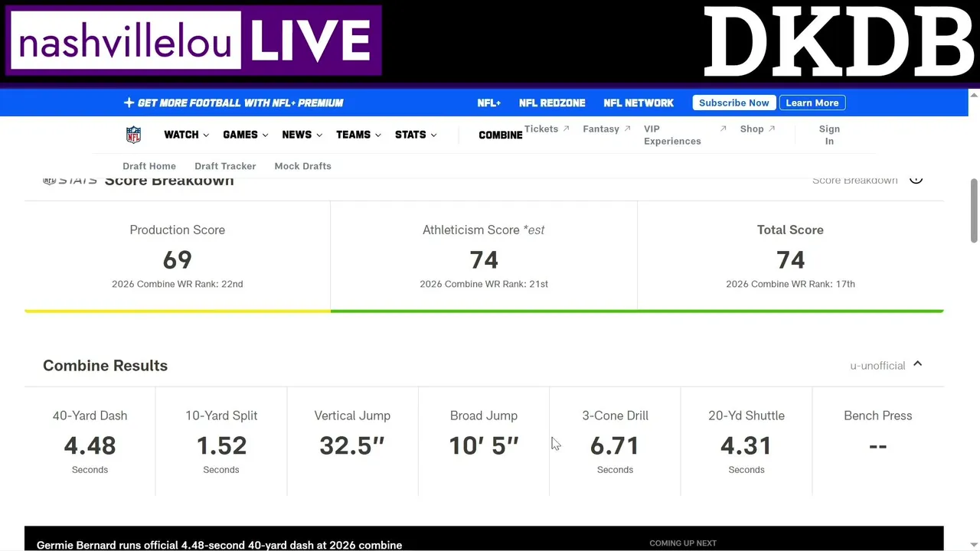980x551 pixels.
Task: Click the Broad Jump 10′ 5″ value
Action: 484,445
